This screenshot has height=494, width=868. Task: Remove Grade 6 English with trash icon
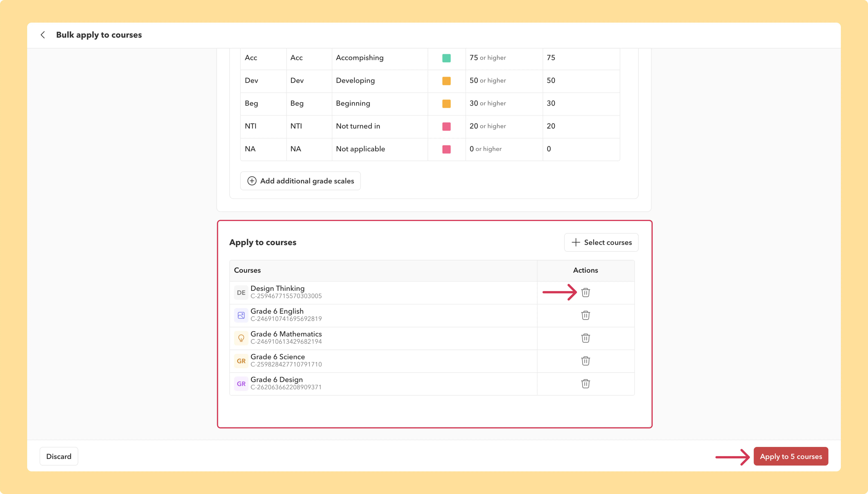tap(585, 315)
